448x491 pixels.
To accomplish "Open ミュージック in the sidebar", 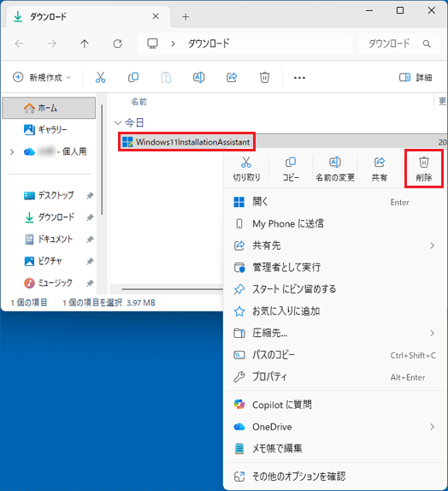I will tap(48, 283).
